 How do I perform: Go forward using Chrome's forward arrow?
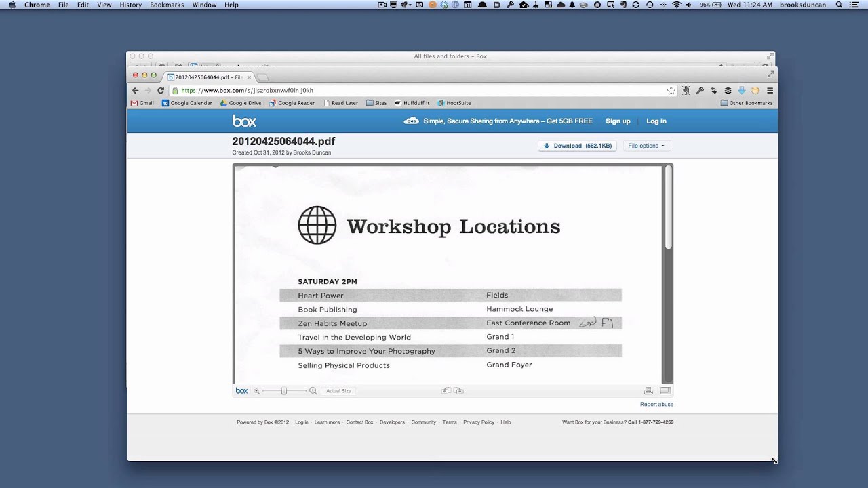click(147, 90)
